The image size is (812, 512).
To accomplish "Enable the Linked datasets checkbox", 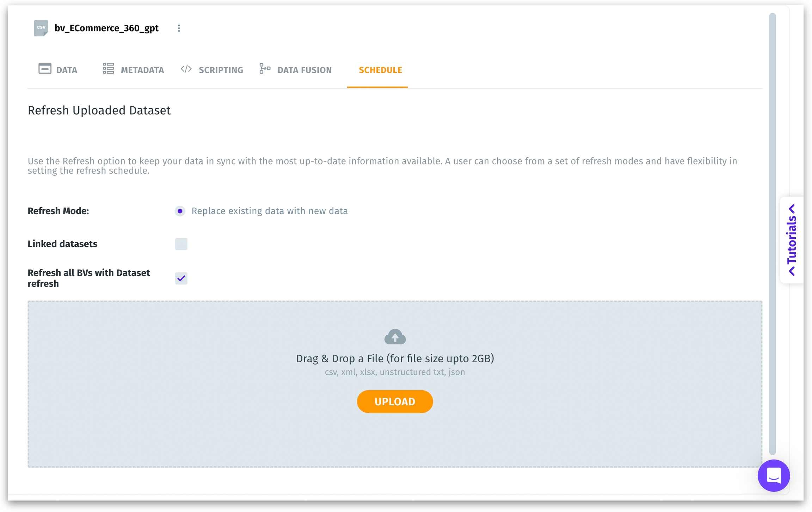I will click(x=181, y=244).
